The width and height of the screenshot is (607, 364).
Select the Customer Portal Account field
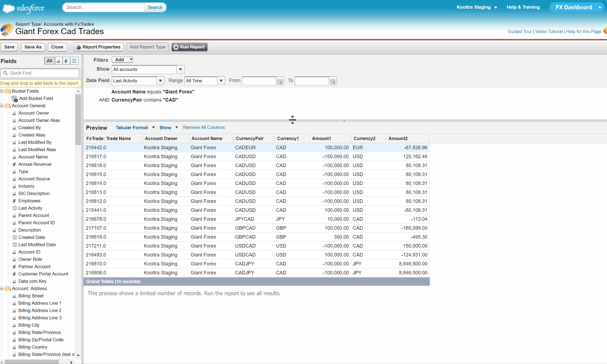click(x=43, y=274)
